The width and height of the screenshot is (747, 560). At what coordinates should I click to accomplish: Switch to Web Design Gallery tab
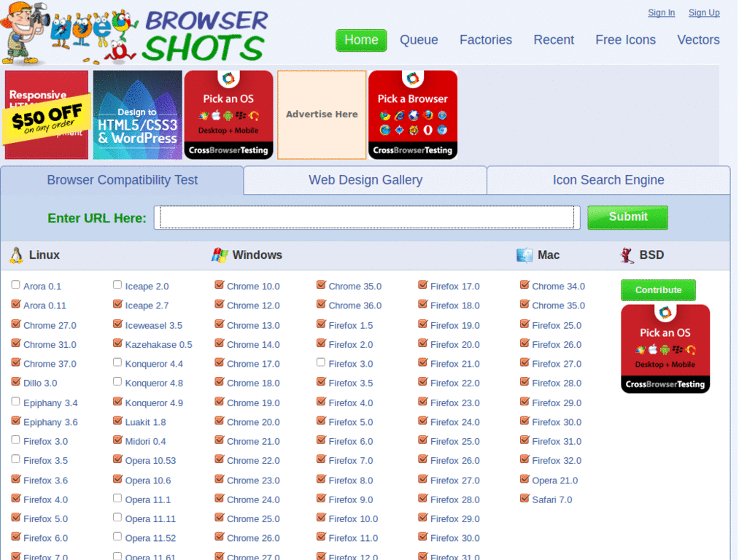pos(365,180)
